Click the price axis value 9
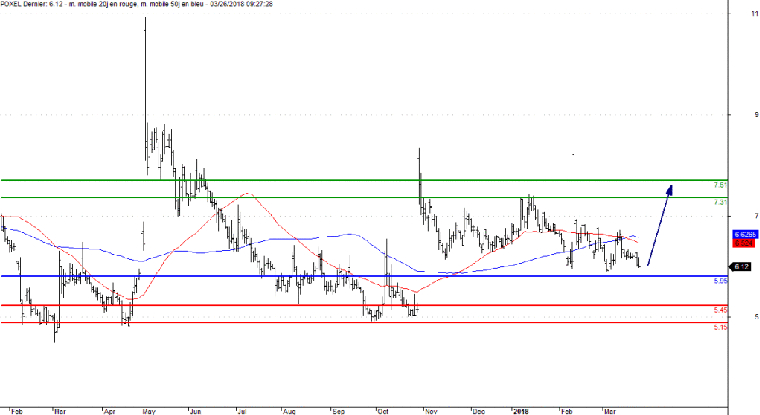The height and width of the screenshot is (415, 760). [x=756, y=115]
